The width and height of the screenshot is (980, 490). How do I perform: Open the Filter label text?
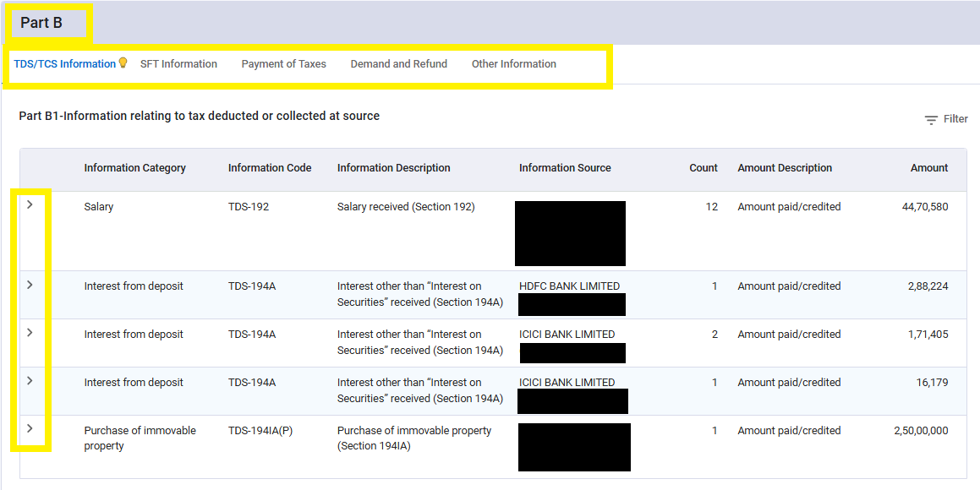(955, 118)
